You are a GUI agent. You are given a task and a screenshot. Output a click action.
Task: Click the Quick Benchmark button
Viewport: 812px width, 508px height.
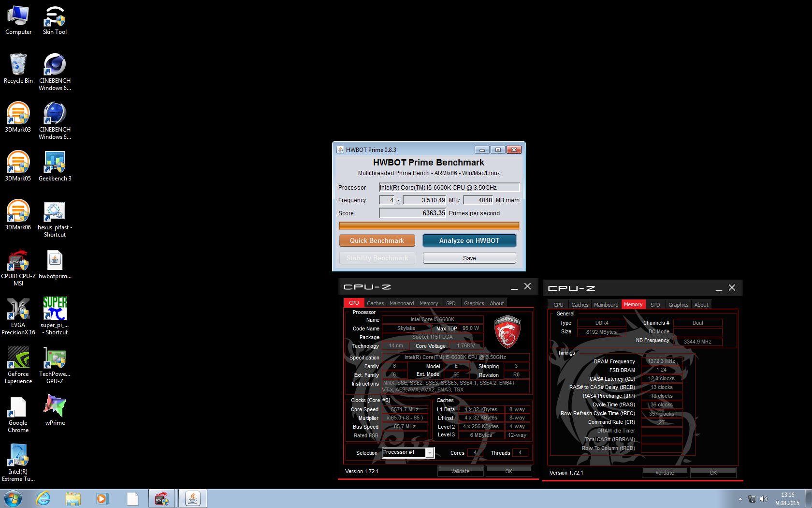pyautogui.click(x=377, y=240)
